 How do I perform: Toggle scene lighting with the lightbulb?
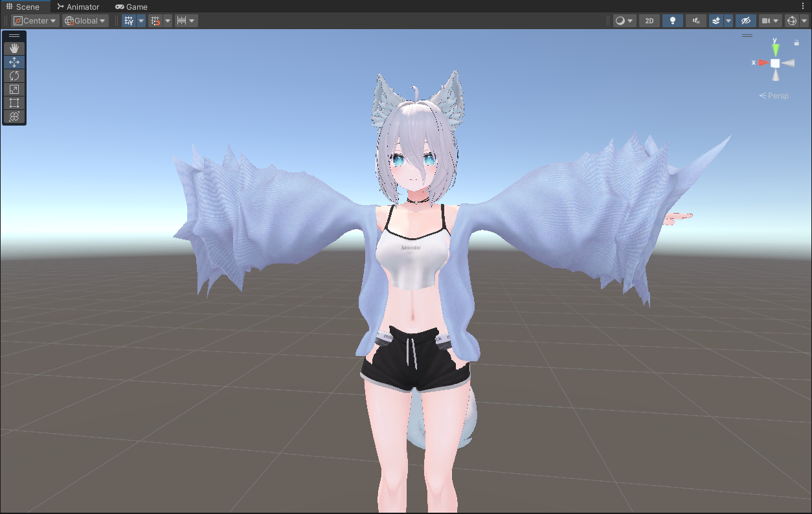tap(673, 21)
